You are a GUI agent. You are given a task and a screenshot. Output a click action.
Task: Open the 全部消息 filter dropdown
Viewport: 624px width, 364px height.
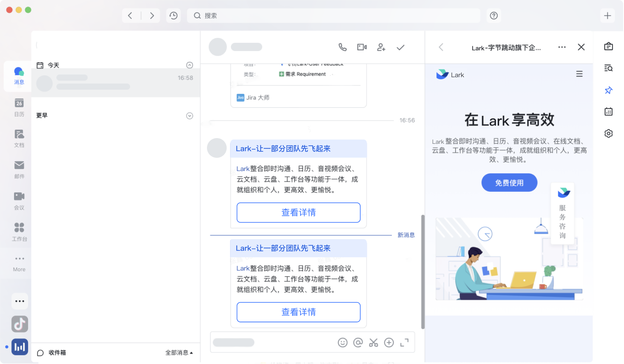179,352
